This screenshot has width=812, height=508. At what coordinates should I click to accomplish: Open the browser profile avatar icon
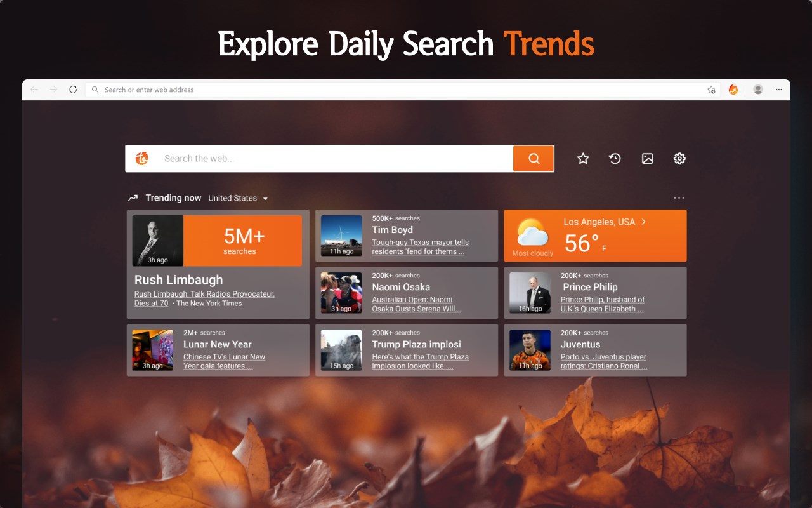758,90
